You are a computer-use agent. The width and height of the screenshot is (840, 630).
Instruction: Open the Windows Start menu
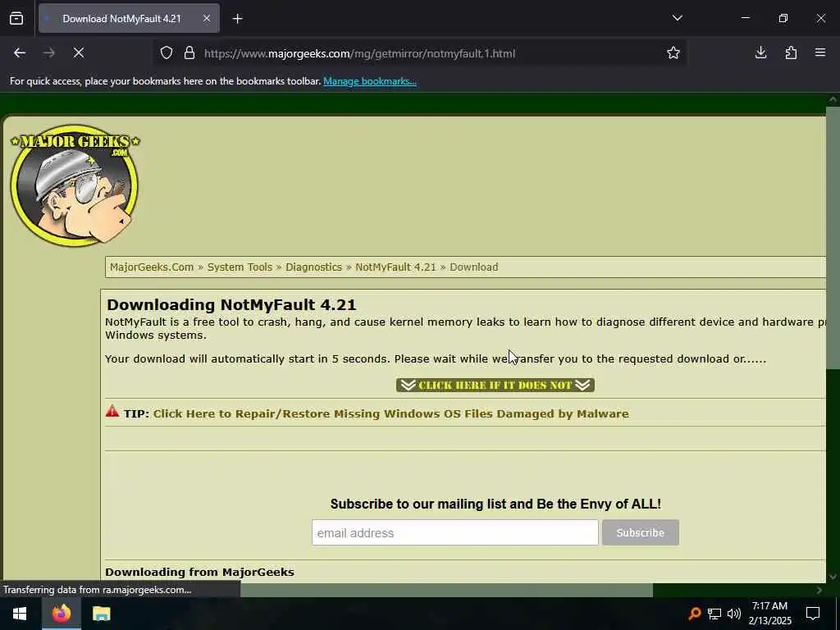coord(20,614)
